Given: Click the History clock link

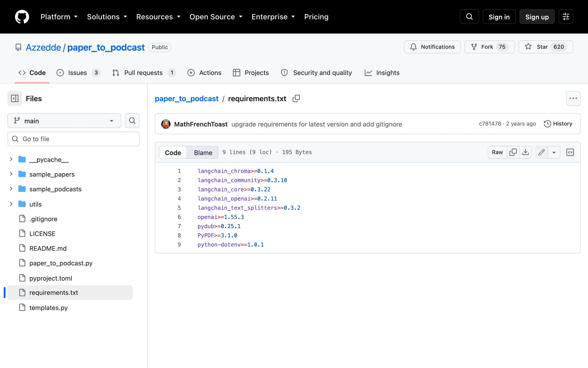Looking at the screenshot, I should 558,124.
